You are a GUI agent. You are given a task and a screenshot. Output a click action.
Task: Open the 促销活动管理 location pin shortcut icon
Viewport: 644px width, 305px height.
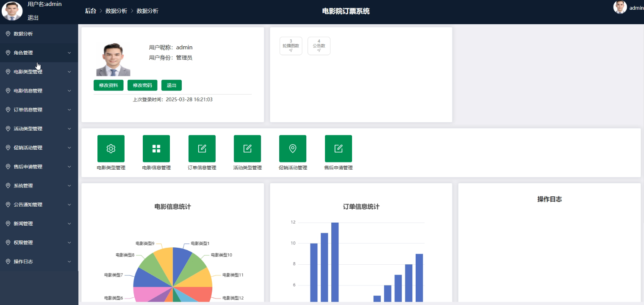tap(293, 148)
